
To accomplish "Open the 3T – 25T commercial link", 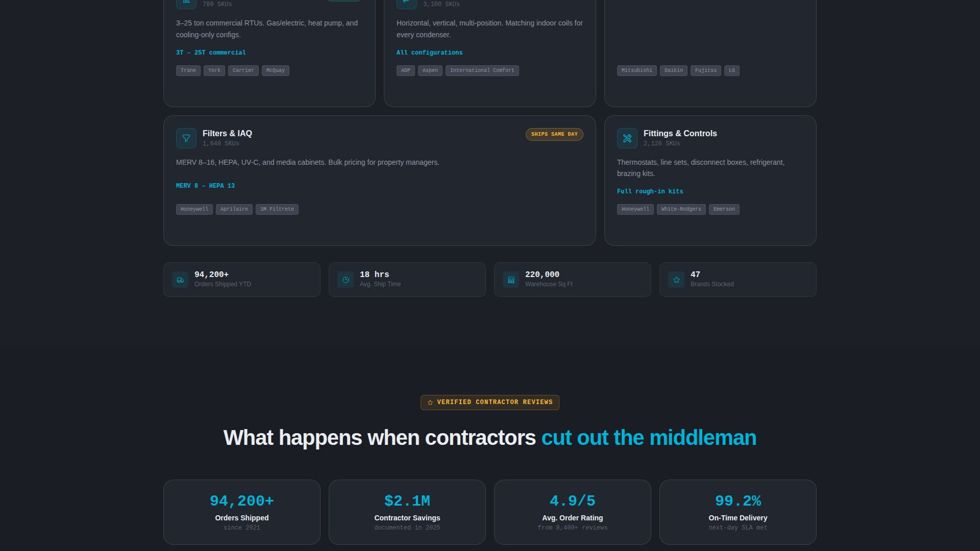I will pyautogui.click(x=211, y=53).
